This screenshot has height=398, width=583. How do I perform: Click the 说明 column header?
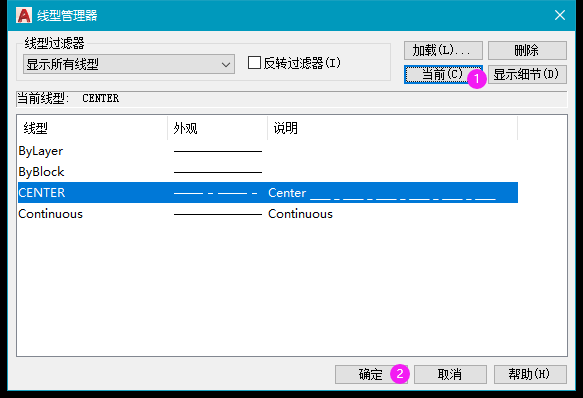click(x=393, y=128)
